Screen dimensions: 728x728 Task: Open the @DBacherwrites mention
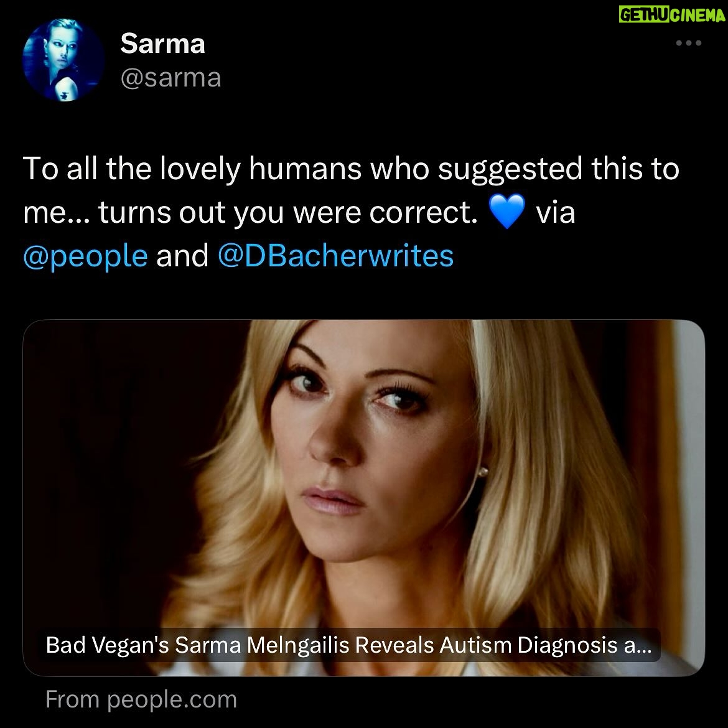click(335, 256)
